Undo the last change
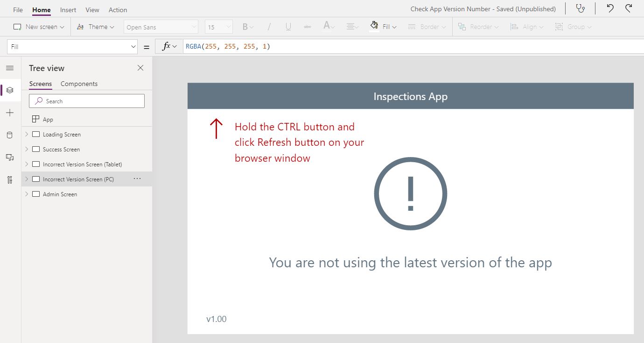This screenshot has height=343, width=644. point(610,8)
